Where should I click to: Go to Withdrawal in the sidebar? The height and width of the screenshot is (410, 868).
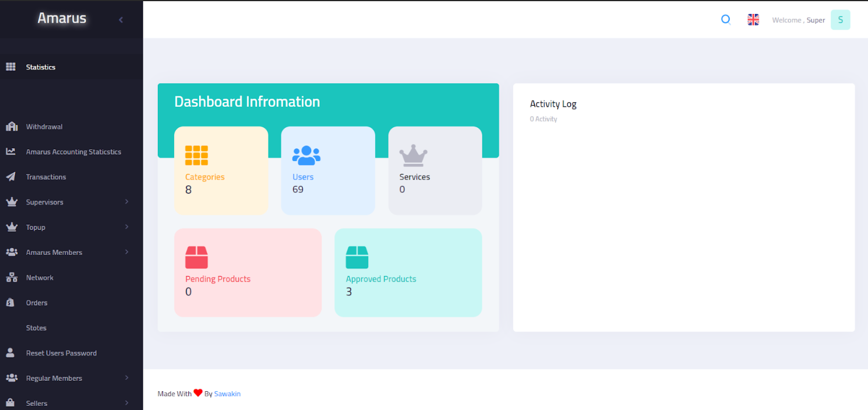click(44, 127)
